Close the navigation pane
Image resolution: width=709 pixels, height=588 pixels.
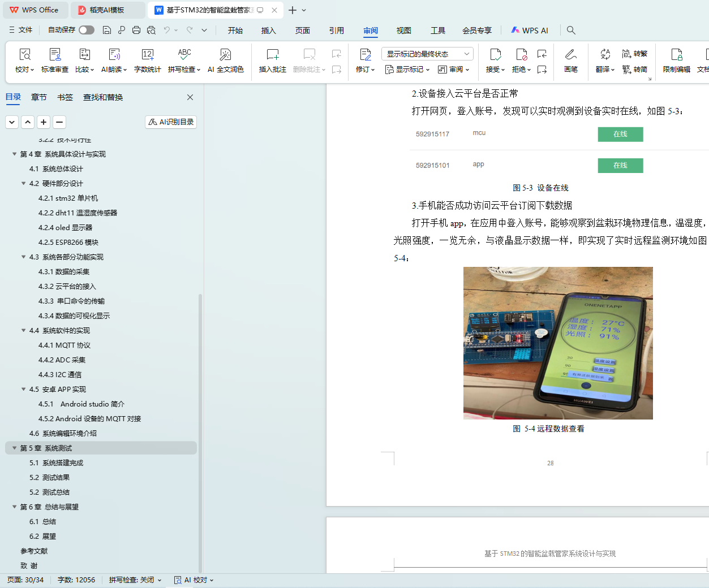[190, 97]
